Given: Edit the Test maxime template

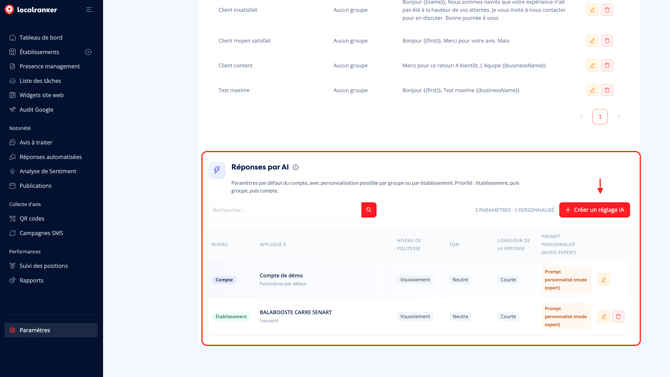Looking at the screenshot, I should pos(592,90).
